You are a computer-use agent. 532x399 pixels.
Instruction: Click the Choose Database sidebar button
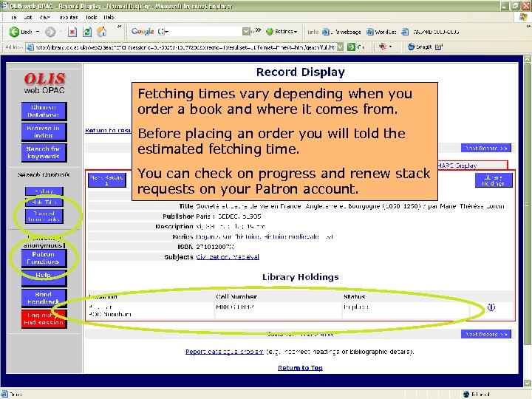44,112
